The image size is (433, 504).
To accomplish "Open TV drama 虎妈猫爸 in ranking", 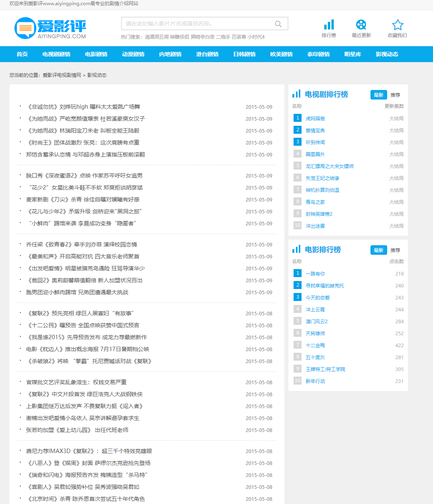I will [x=315, y=119].
